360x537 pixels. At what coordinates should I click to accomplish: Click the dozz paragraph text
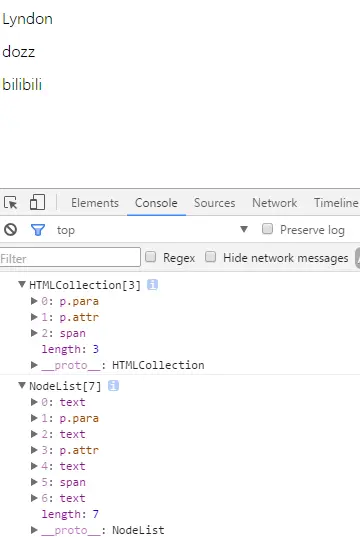[x=18, y=52]
